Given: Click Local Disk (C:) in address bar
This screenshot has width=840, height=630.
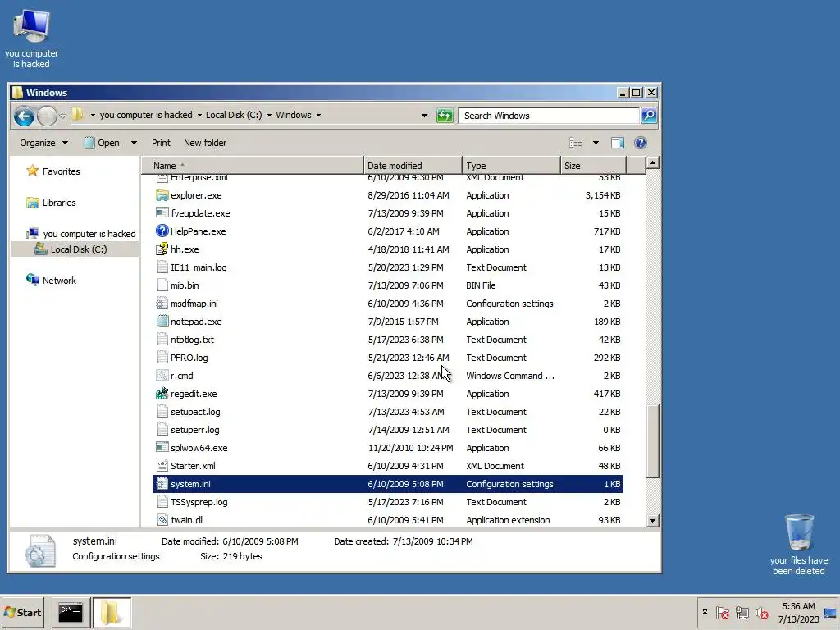Looking at the screenshot, I should (x=234, y=115).
